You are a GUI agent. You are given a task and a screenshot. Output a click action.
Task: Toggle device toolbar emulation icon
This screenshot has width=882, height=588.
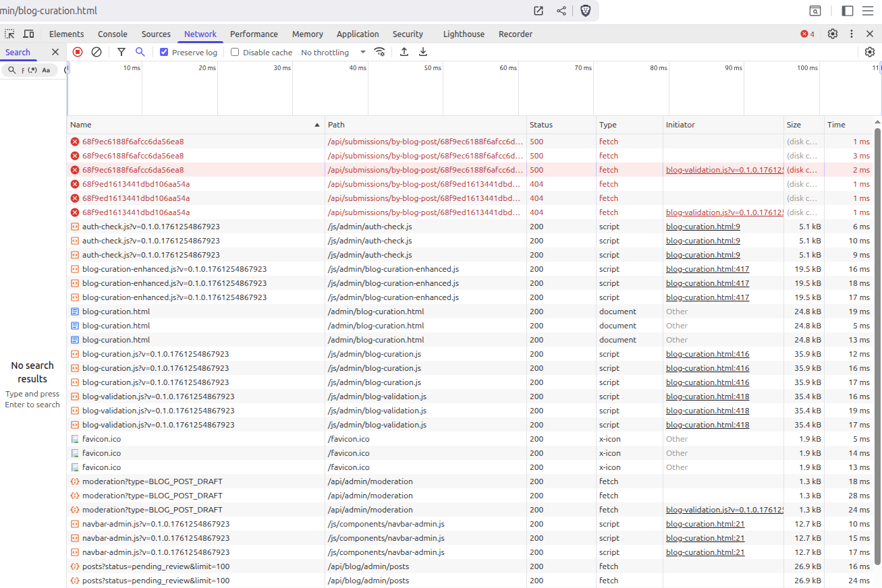tap(28, 34)
